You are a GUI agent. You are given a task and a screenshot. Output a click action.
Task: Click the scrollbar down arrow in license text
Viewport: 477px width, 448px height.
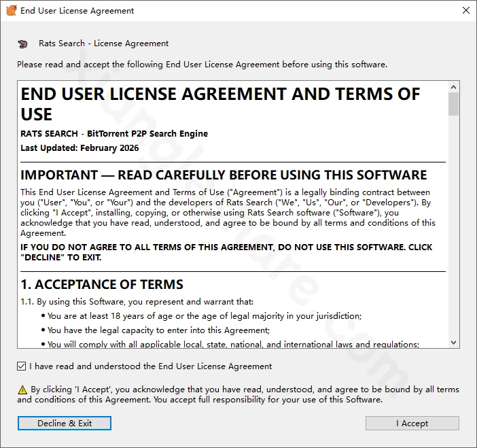[x=454, y=343]
